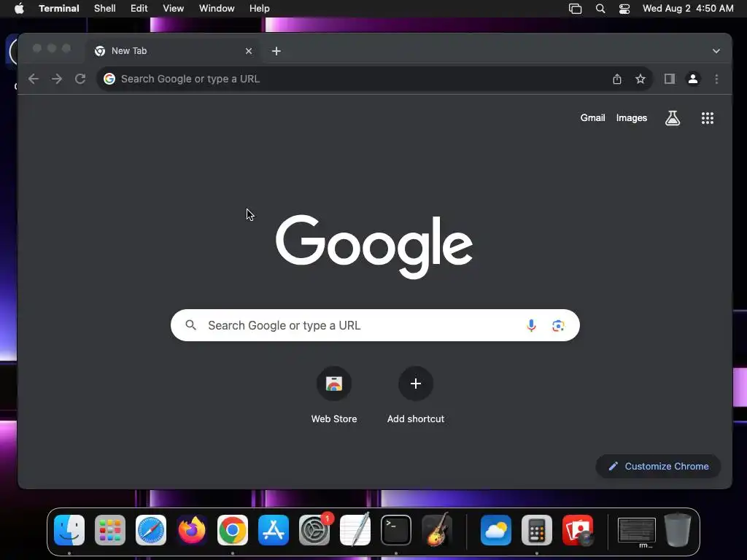Start voice search with microphone

(531, 325)
